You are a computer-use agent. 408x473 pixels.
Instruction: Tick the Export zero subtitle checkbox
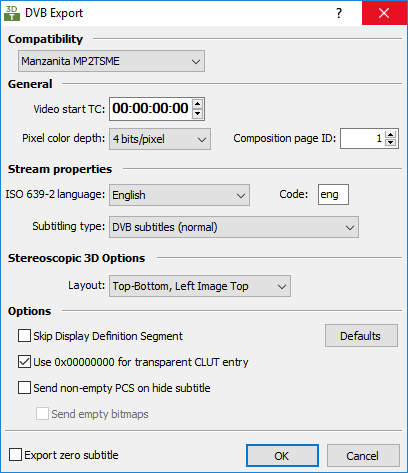click(15, 455)
